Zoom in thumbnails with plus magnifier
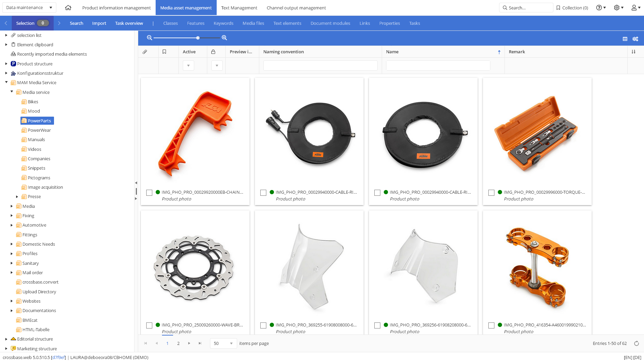Viewport: 644px width, 362px height. (x=224, y=38)
